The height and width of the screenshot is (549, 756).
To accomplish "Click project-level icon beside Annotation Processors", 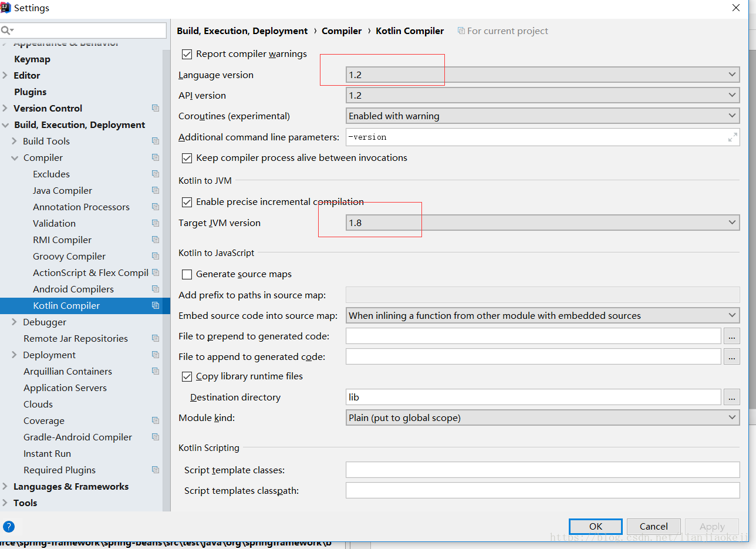I will click(x=156, y=207).
